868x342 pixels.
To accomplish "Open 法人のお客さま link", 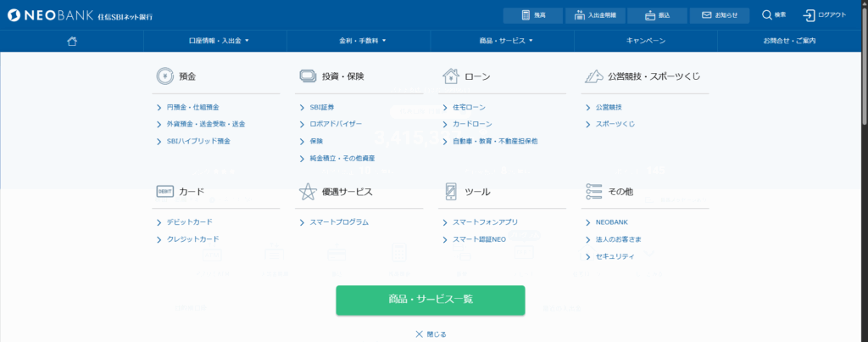I will [618, 239].
